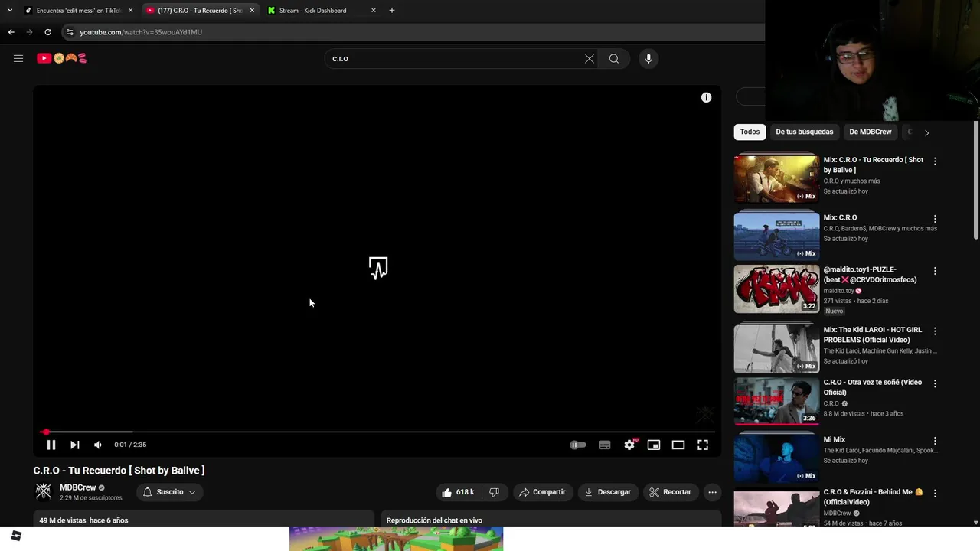
Task: Go forward in browser history
Action: tap(29, 32)
